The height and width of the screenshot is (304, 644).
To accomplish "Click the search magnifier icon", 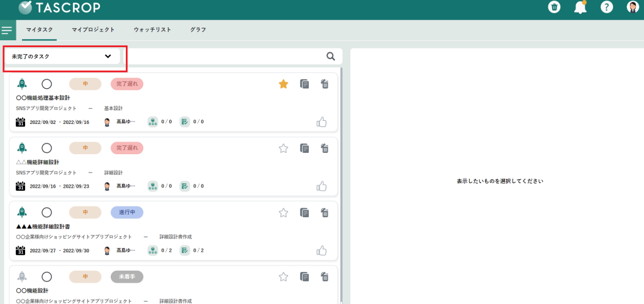I will point(331,56).
